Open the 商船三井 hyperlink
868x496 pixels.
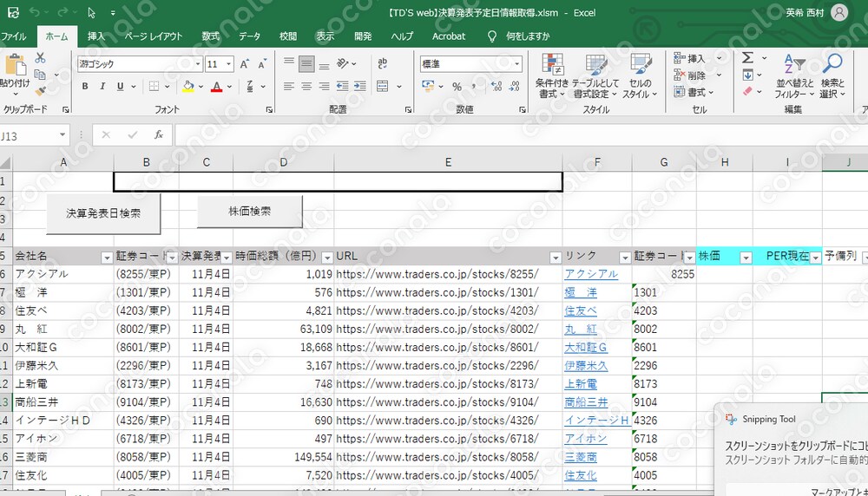(x=586, y=402)
